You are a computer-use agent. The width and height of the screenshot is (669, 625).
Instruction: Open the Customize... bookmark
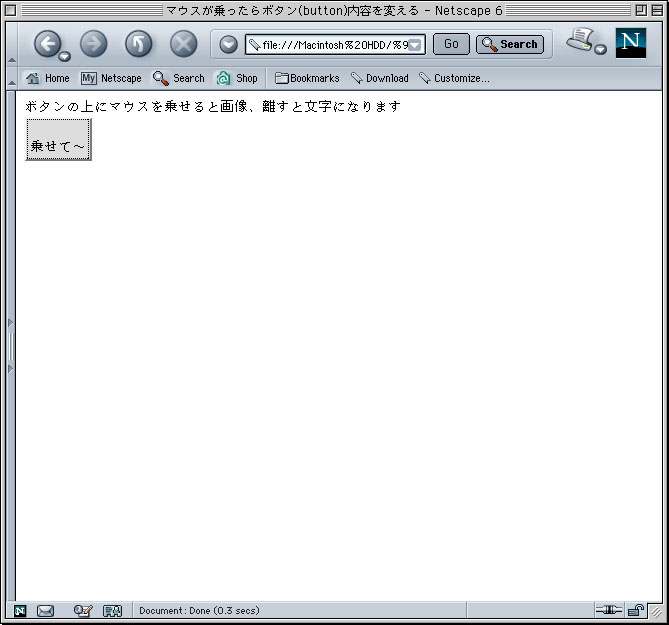point(454,78)
